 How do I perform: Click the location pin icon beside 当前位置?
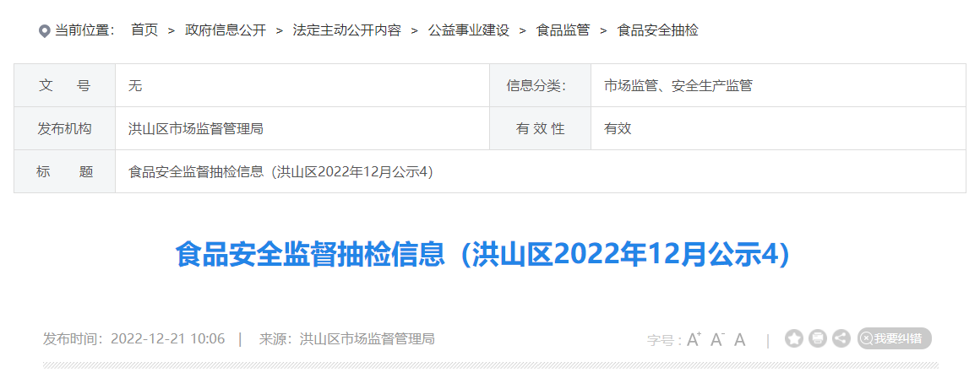point(45,30)
